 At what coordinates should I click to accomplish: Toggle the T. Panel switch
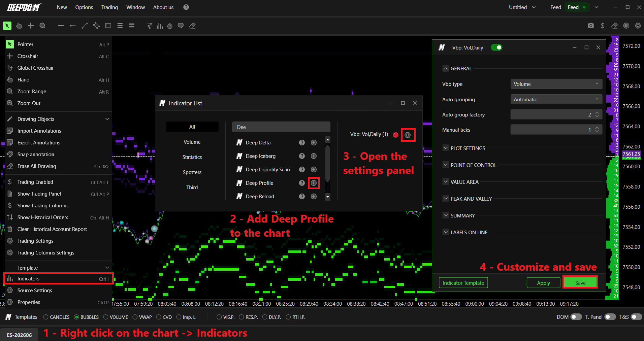pyautogui.click(x=610, y=317)
